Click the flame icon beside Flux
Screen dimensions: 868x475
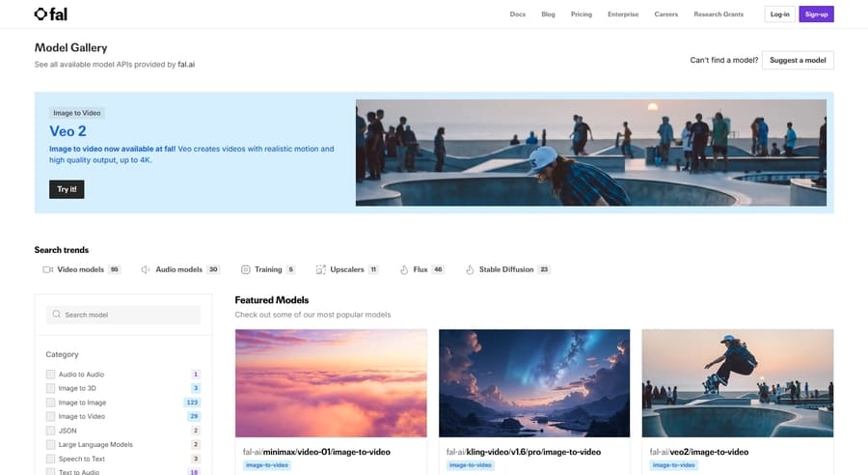[x=404, y=270]
